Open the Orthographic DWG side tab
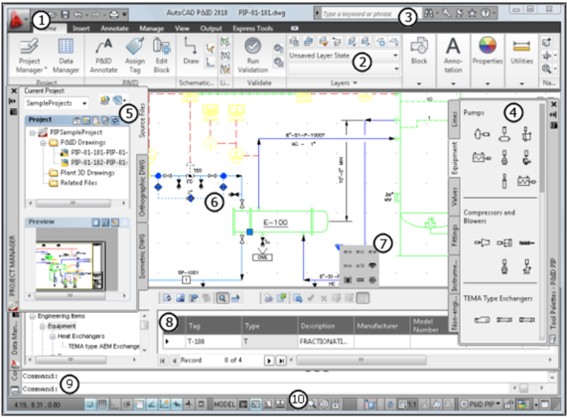 142,188
